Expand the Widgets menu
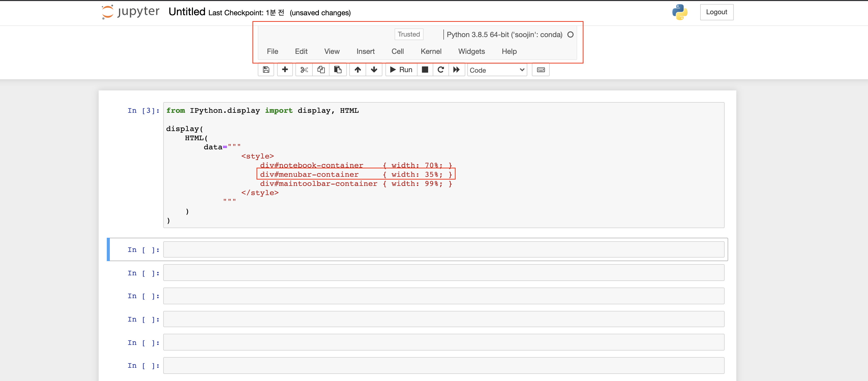This screenshot has height=381, width=868. click(471, 52)
